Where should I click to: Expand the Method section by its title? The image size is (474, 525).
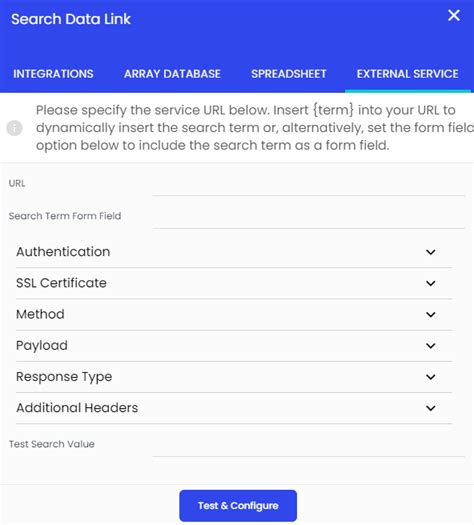click(40, 314)
